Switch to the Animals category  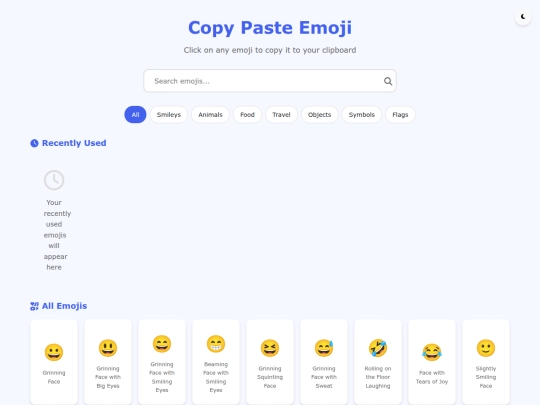click(x=210, y=115)
